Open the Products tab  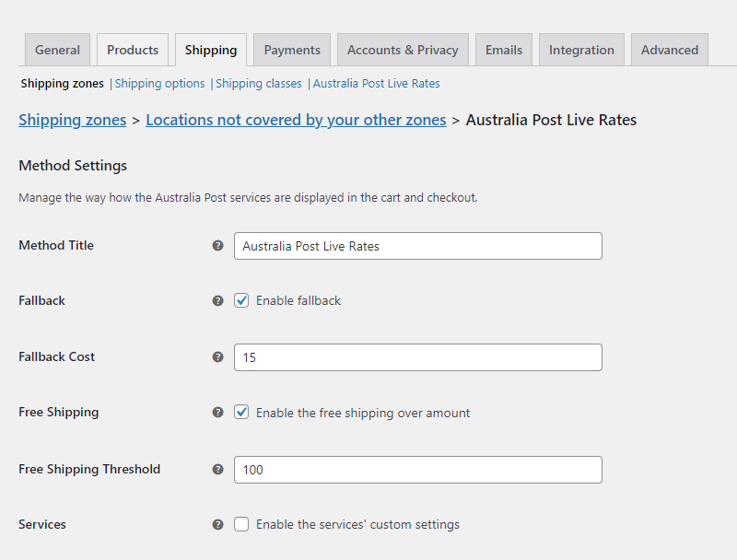(133, 50)
